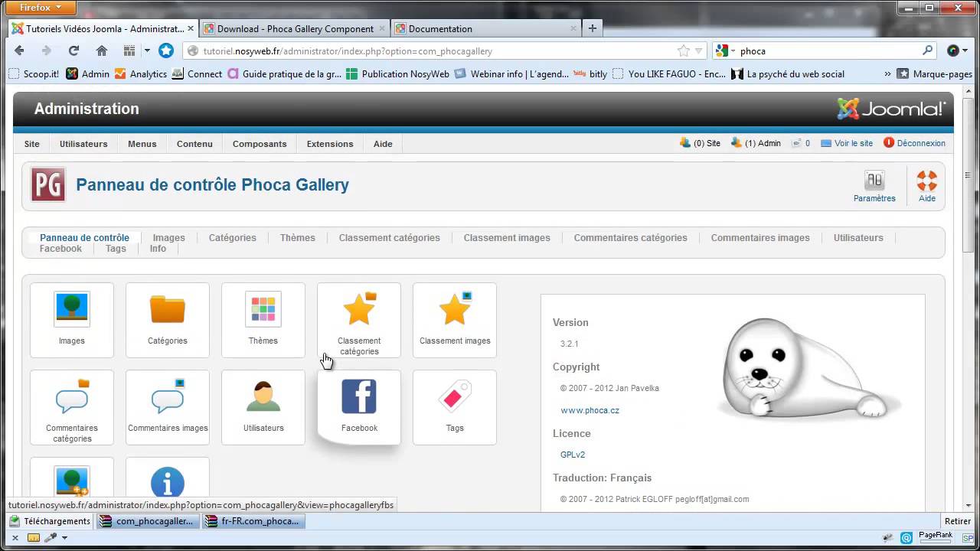Open the Contenu menu
Viewport: 980px width, 551px height.
tap(194, 144)
